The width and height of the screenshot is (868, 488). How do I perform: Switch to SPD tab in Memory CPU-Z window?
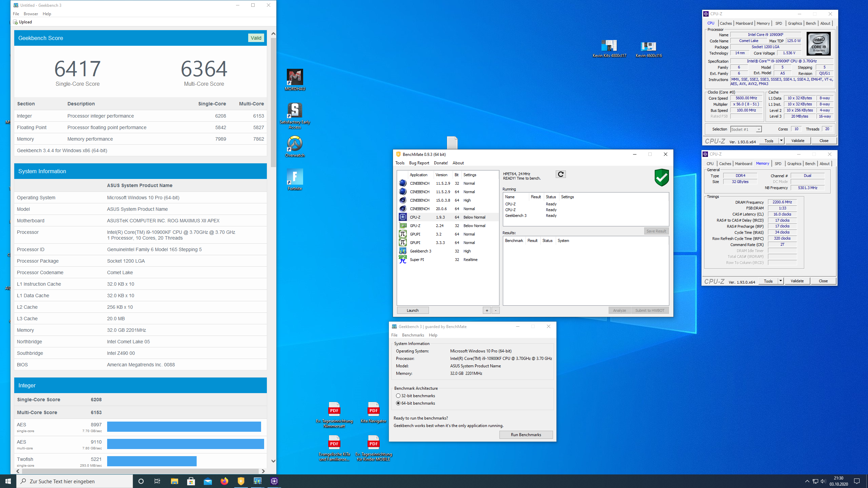[x=778, y=164]
